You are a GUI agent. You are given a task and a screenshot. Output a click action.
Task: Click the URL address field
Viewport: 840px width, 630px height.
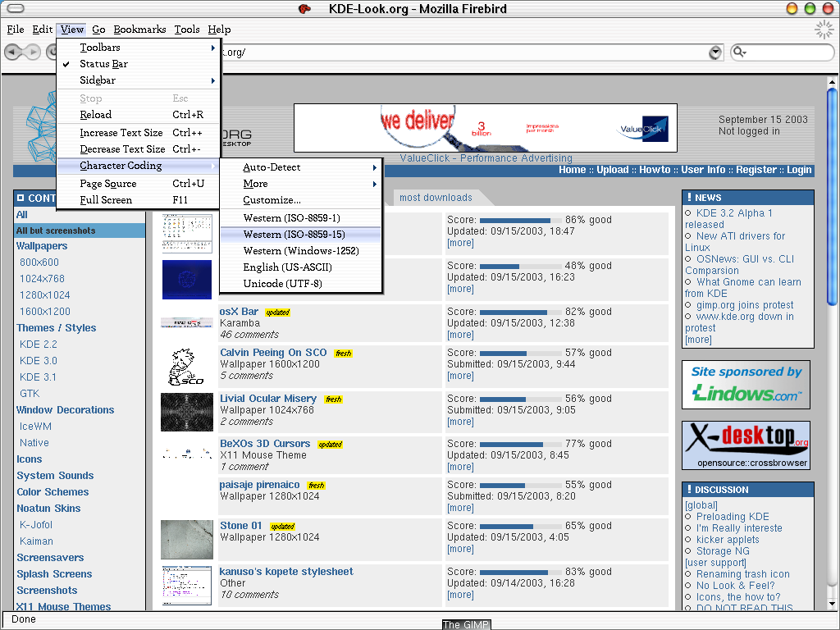click(x=463, y=52)
